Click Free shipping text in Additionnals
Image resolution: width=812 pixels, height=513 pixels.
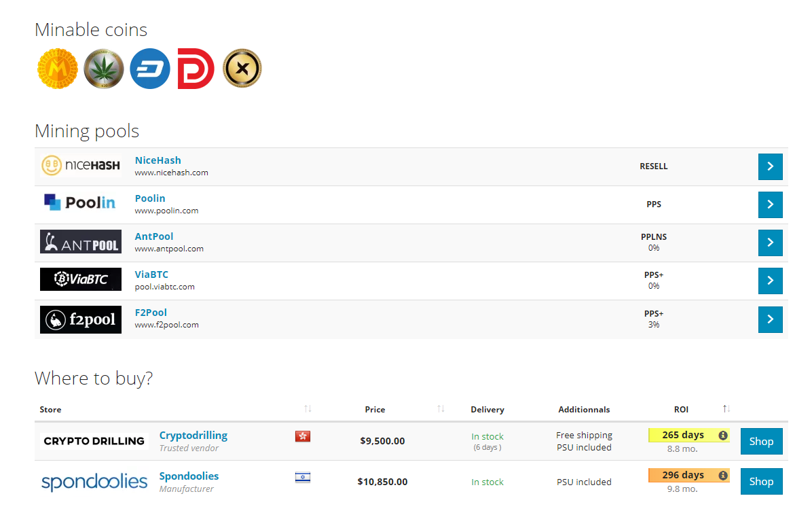584,436
